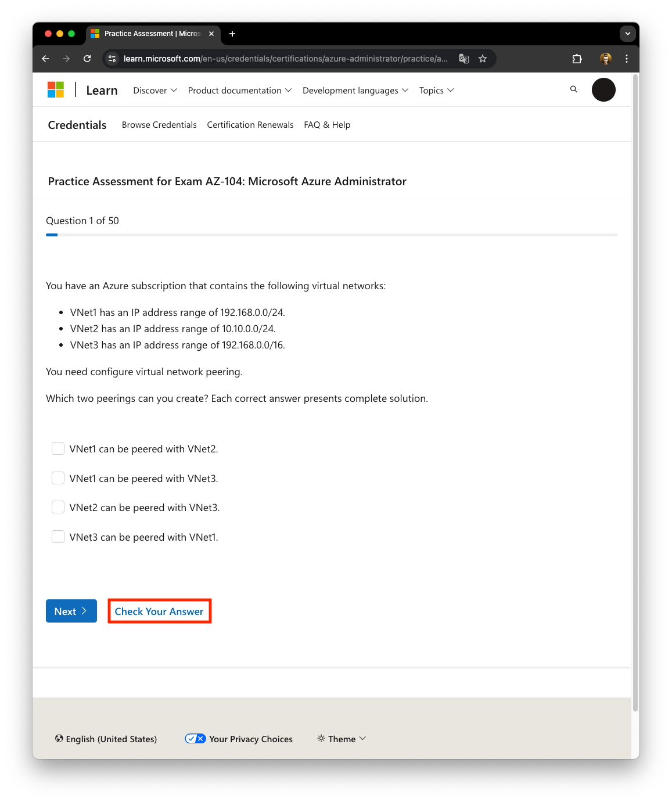Open Chrome three-dot menu
Screen dimensions: 672x802
[627, 59]
